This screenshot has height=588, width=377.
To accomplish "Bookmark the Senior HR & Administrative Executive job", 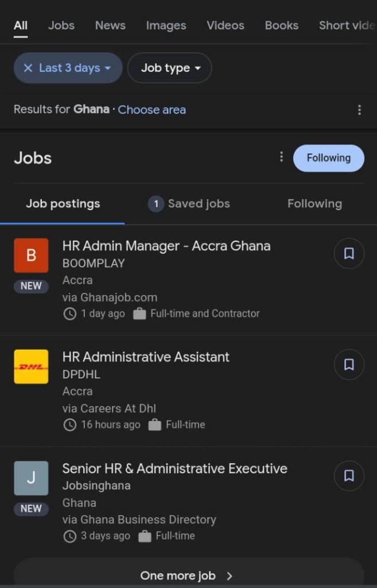I will coord(349,475).
